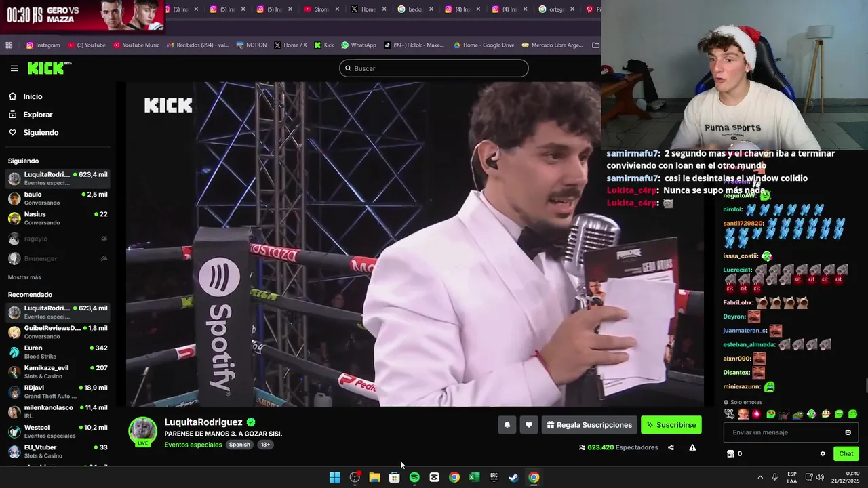
Task: Open Explorar in the sidebar
Action: (x=37, y=115)
